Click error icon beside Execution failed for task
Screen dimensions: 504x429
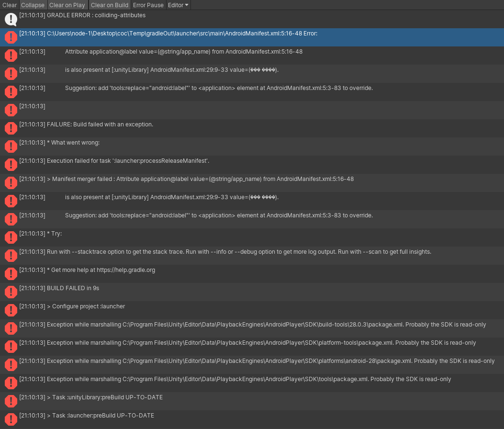coord(11,165)
